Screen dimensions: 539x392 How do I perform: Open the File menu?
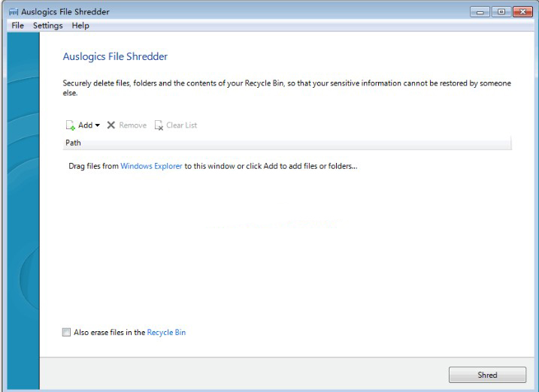18,26
